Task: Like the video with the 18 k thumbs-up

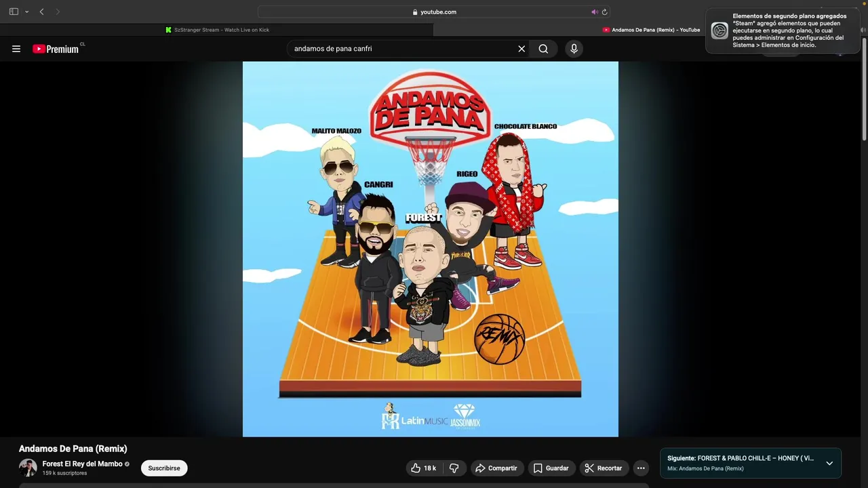Action: pos(424,468)
